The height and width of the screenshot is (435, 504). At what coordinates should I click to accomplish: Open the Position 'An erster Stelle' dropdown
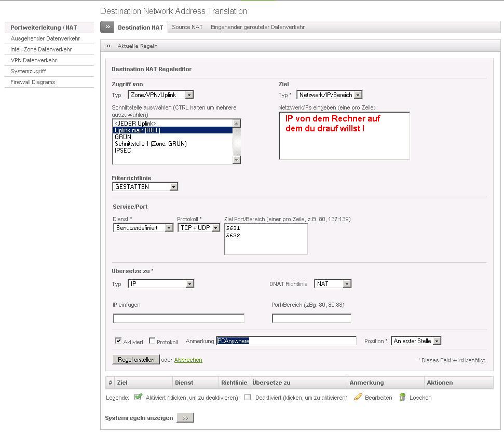[416, 341]
